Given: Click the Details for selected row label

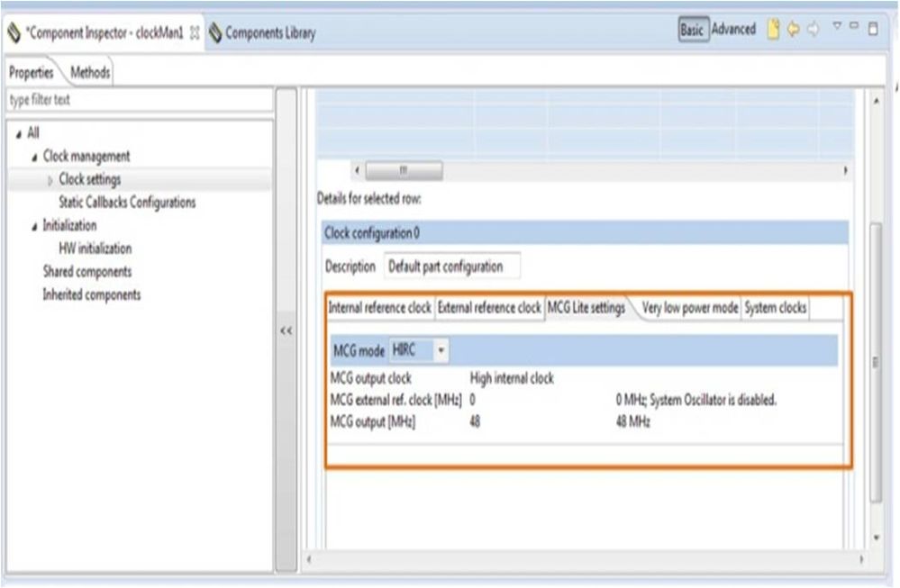Looking at the screenshot, I should [x=369, y=199].
